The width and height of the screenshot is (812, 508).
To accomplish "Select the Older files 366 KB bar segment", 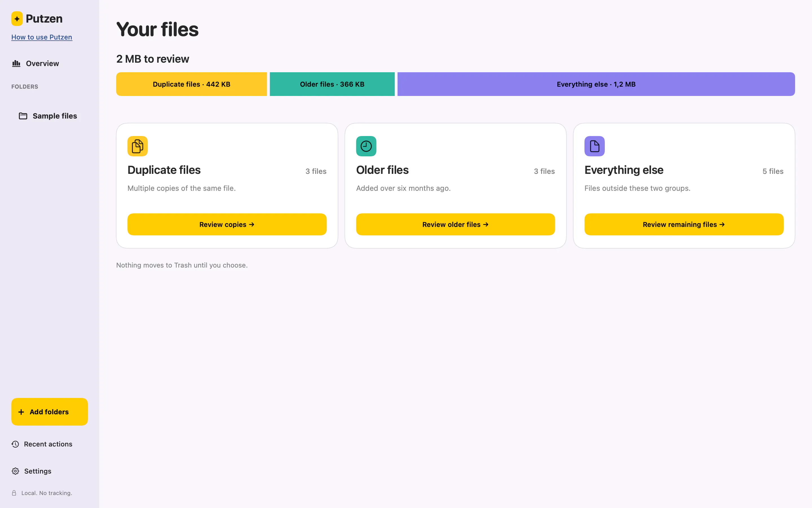I will 332,84.
